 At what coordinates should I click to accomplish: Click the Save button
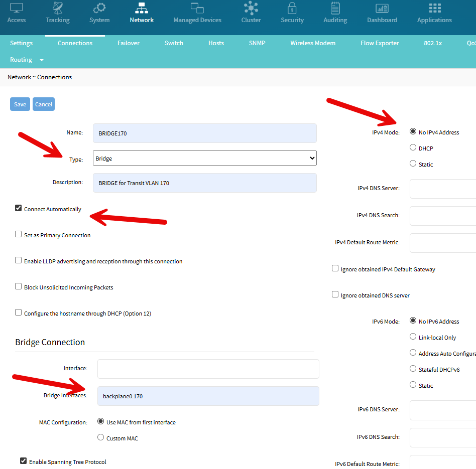click(20, 104)
